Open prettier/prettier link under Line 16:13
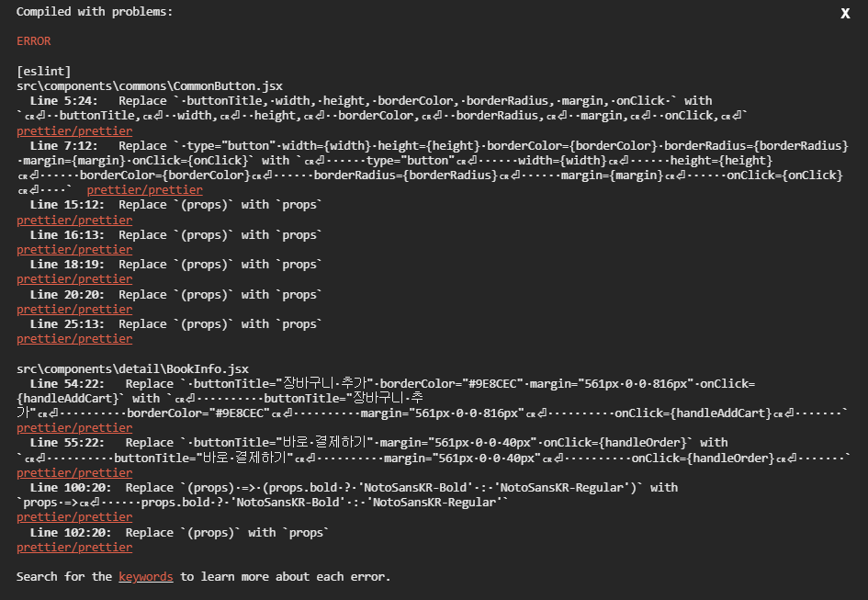 74,250
